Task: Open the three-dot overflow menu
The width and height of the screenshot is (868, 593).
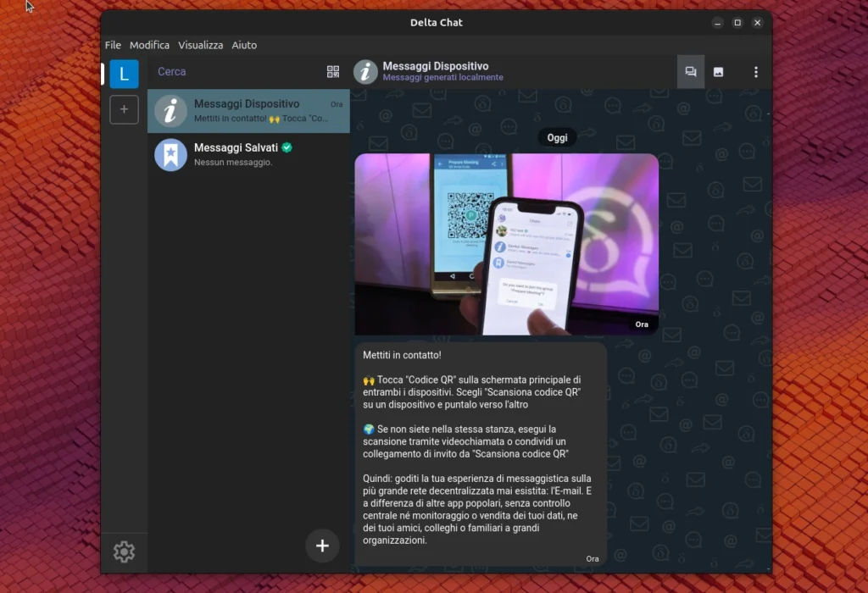Action: pyautogui.click(x=755, y=72)
